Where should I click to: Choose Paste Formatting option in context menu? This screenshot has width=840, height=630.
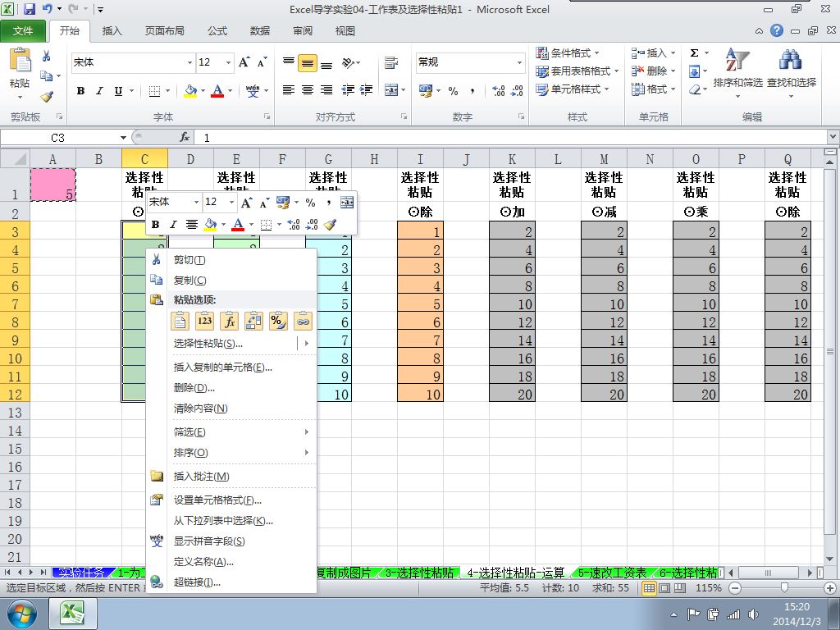[278, 321]
